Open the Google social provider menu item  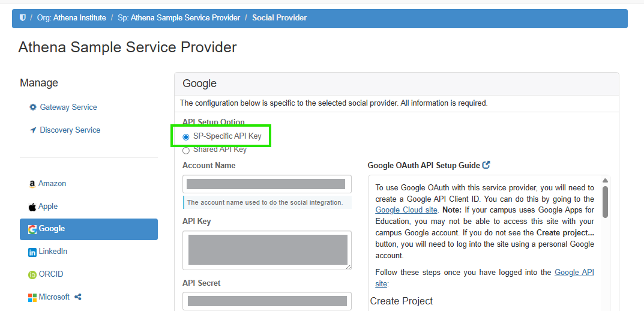pyautogui.click(x=88, y=229)
